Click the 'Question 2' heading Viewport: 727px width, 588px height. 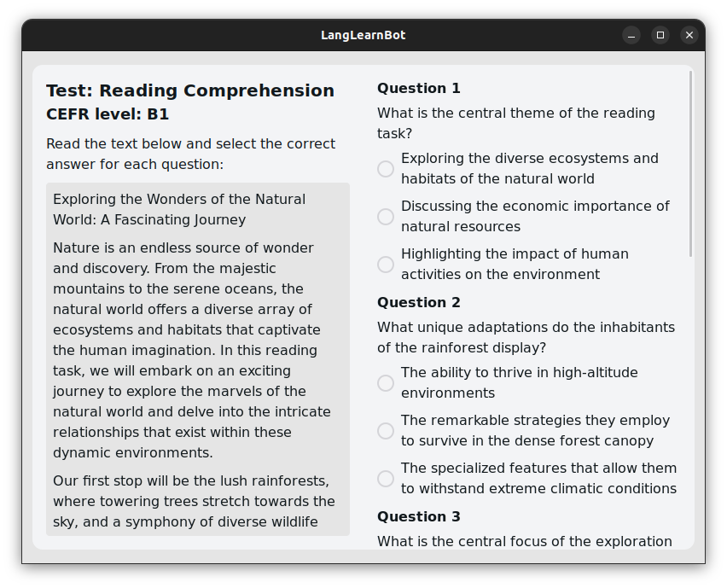419,302
